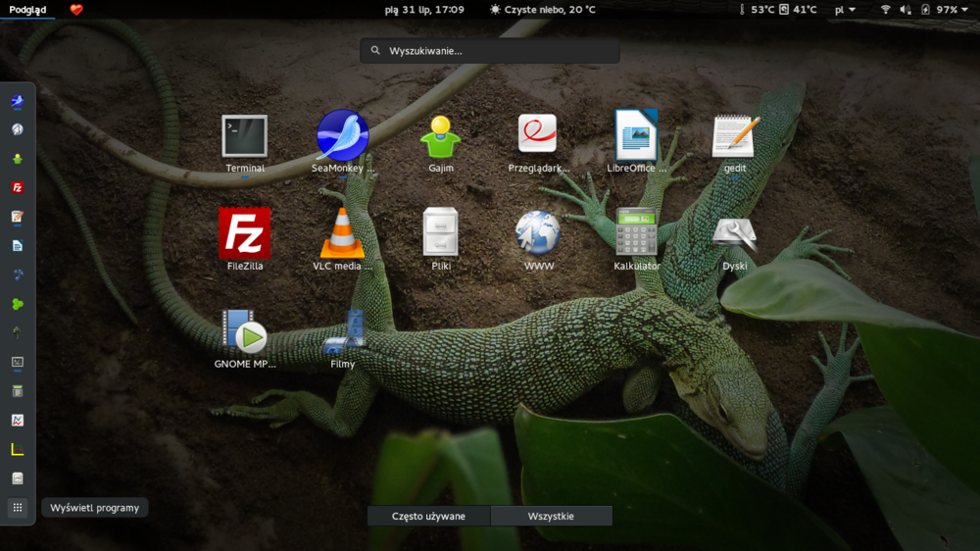Launch the Terminal application
The height and width of the screenshot is (551, 980).
[244, 137]
